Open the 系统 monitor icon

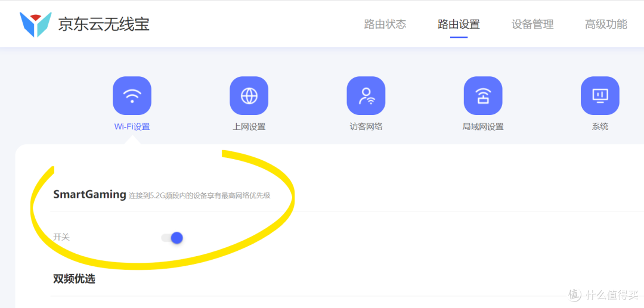point(600,95)
